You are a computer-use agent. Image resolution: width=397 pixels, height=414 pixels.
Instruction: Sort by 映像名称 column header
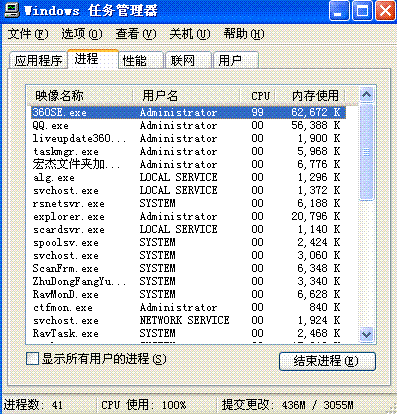(x=79, y=96)
